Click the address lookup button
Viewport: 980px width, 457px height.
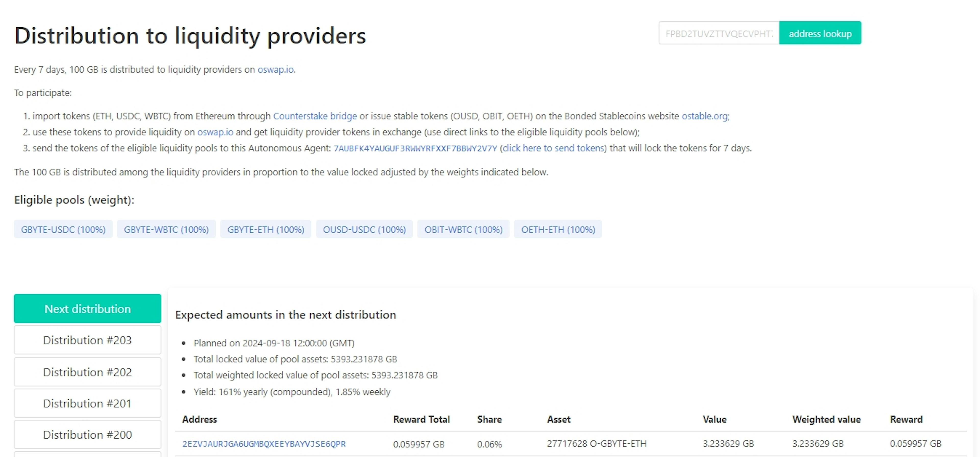[820, 33]
